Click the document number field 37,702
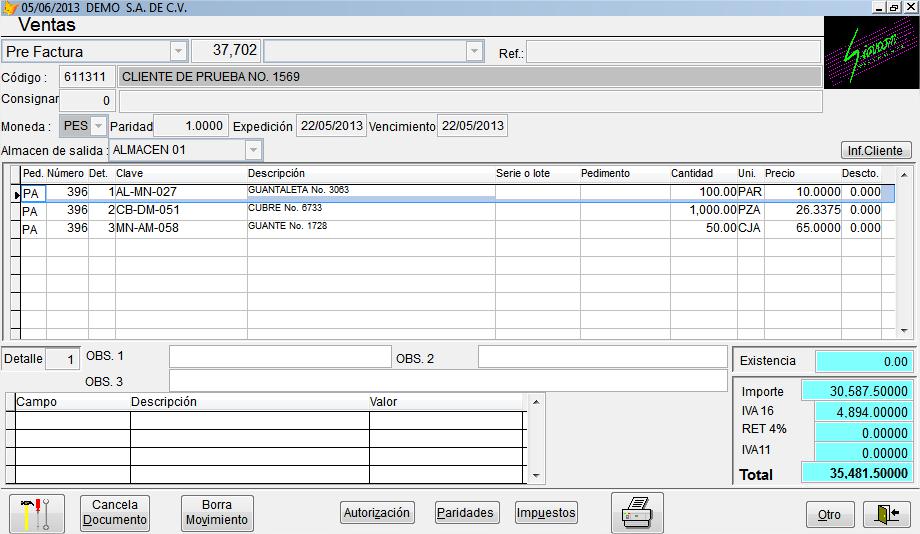This screenshot has height=534, width=920. [x=226, y=51]
